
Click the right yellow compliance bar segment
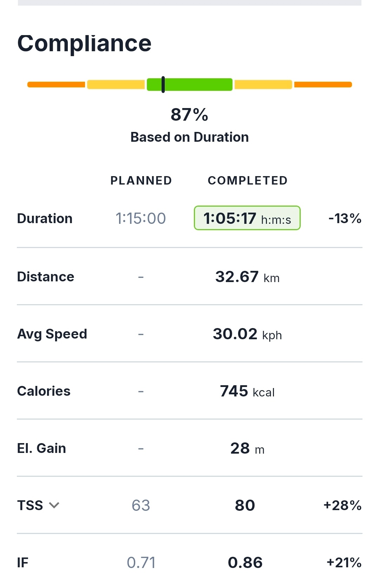[x=263, y=85]
